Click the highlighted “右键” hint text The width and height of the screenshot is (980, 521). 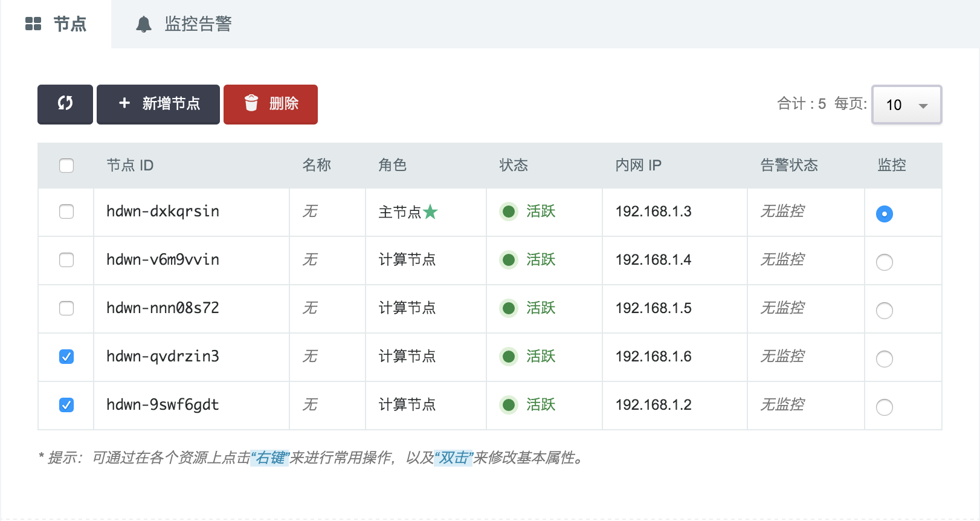pyautogui.click(x=270, y=458)
